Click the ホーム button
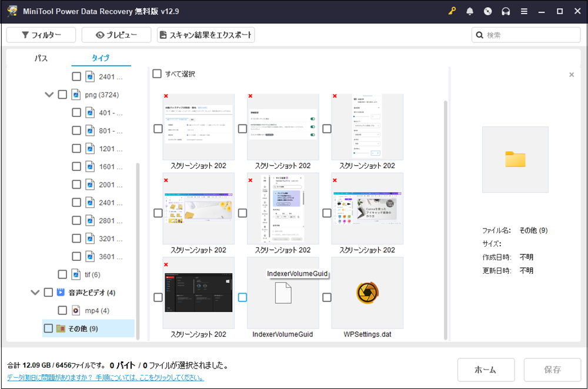 point(486,370)
